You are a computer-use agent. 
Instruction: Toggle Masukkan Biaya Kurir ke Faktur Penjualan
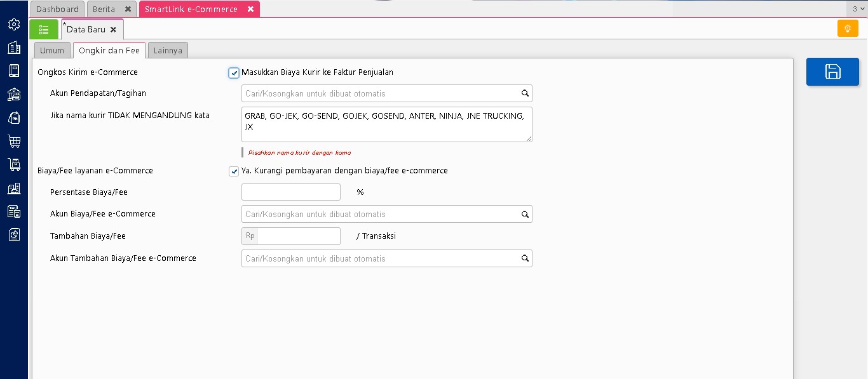point(234,73)
